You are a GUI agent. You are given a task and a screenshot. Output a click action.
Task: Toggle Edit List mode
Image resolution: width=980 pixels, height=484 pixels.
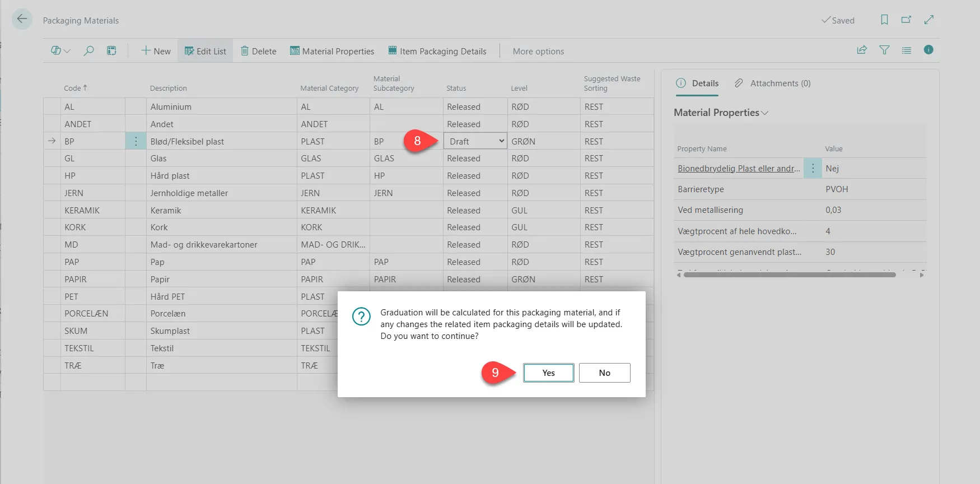point(205,51)
